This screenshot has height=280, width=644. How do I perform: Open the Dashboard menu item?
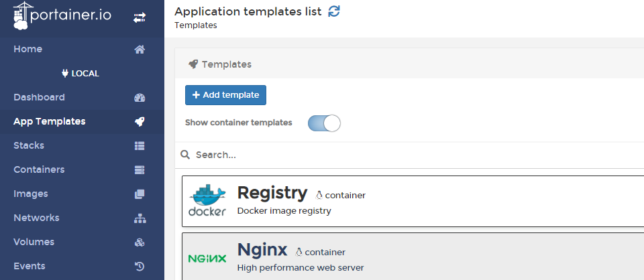pyautogui.click(x=39, y=97)
